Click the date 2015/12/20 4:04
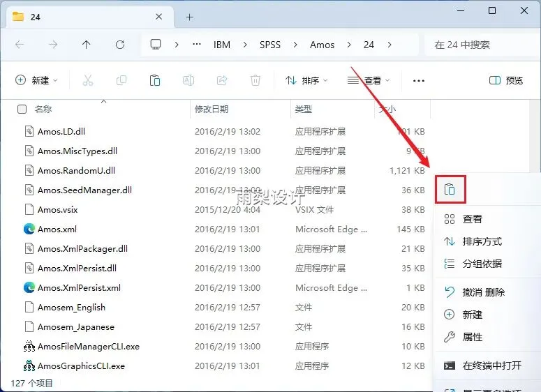This screenshot has width=541, height=392. pyautogui.click(x=228, y=210)
